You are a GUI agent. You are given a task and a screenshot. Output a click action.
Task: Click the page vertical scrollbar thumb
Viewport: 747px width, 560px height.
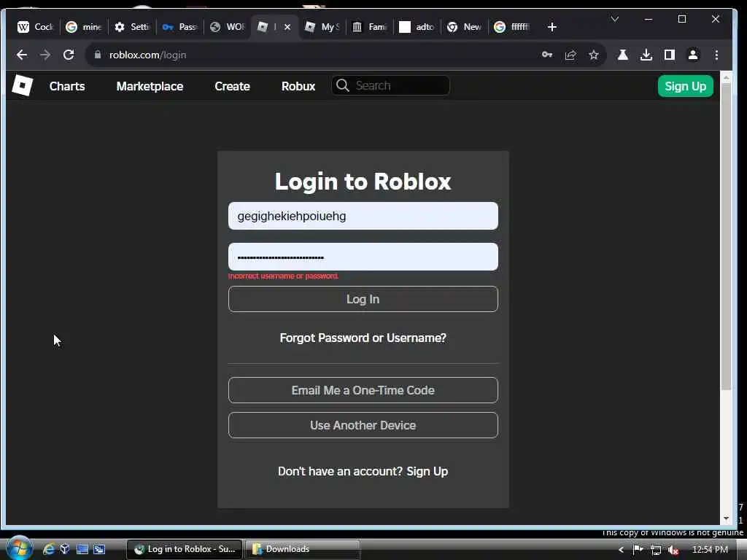(726, 237)
